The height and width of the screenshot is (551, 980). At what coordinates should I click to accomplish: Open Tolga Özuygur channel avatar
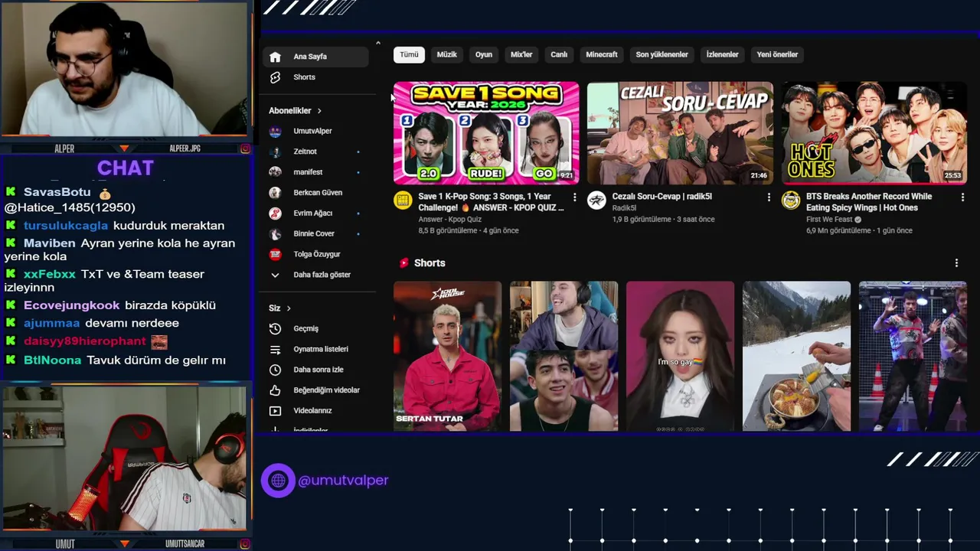click(x=276, y=254)
